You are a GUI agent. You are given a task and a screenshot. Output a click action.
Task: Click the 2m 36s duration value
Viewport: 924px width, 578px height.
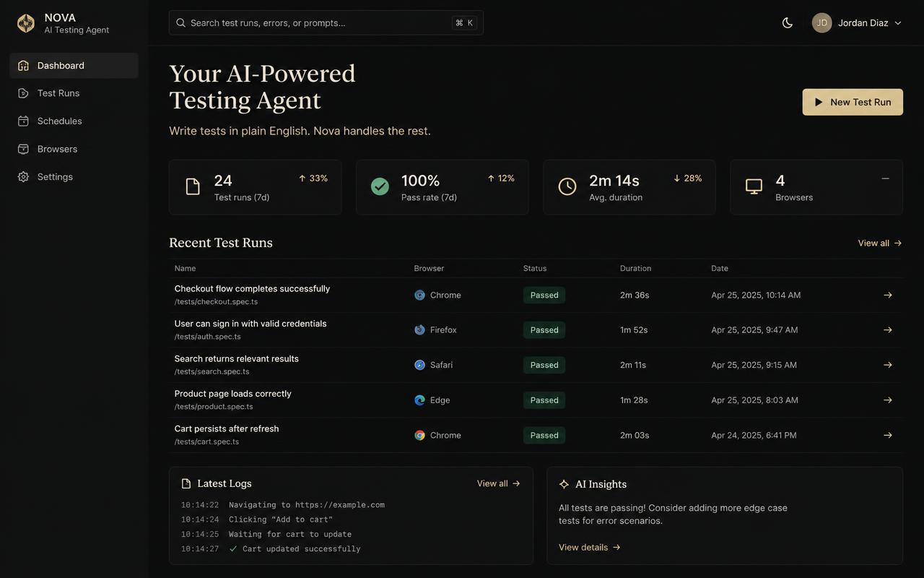(x=635, y=295)
